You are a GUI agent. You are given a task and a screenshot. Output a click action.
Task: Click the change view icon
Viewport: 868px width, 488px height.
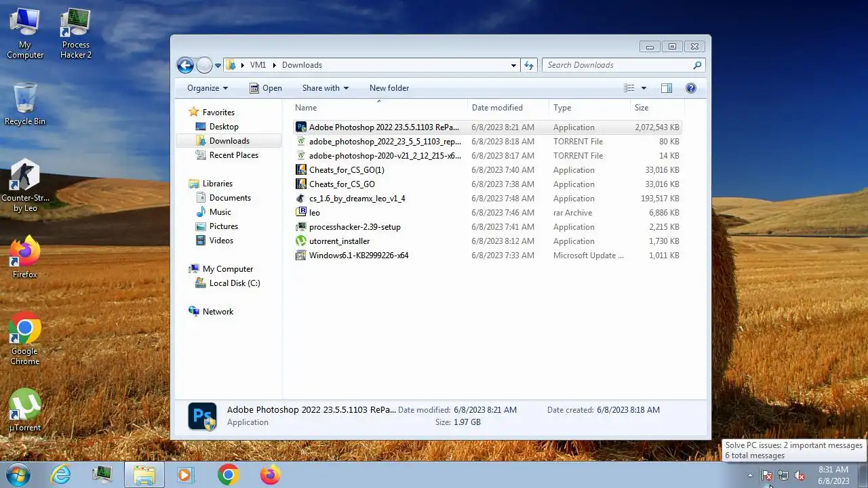(629, 88)
